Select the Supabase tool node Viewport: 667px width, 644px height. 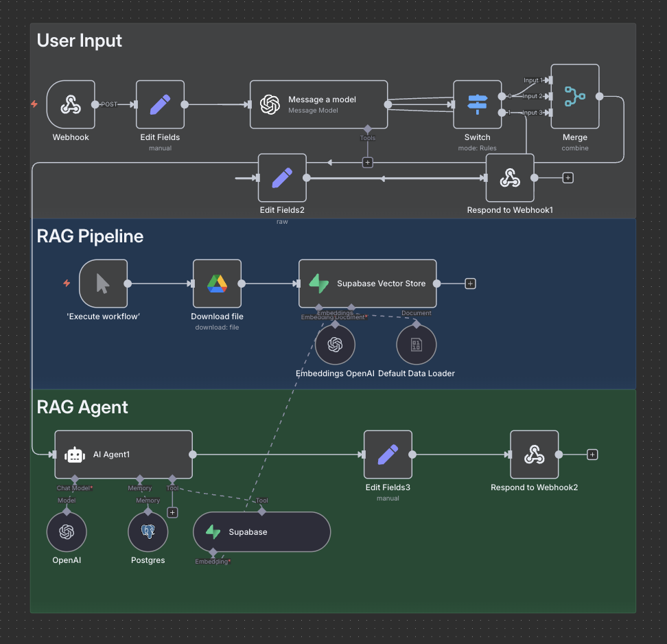pos(261,532)
